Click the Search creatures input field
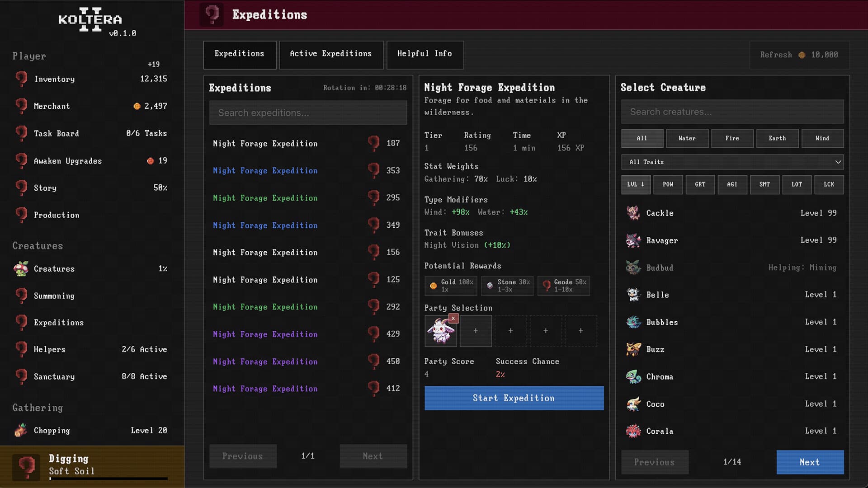 (732, 112)
